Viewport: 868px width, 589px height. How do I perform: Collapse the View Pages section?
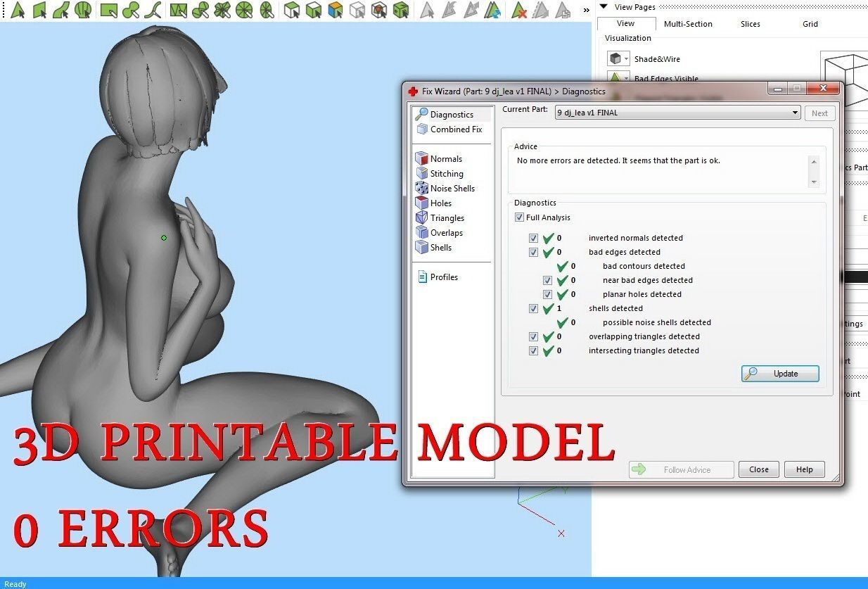(x=604, y=6)
